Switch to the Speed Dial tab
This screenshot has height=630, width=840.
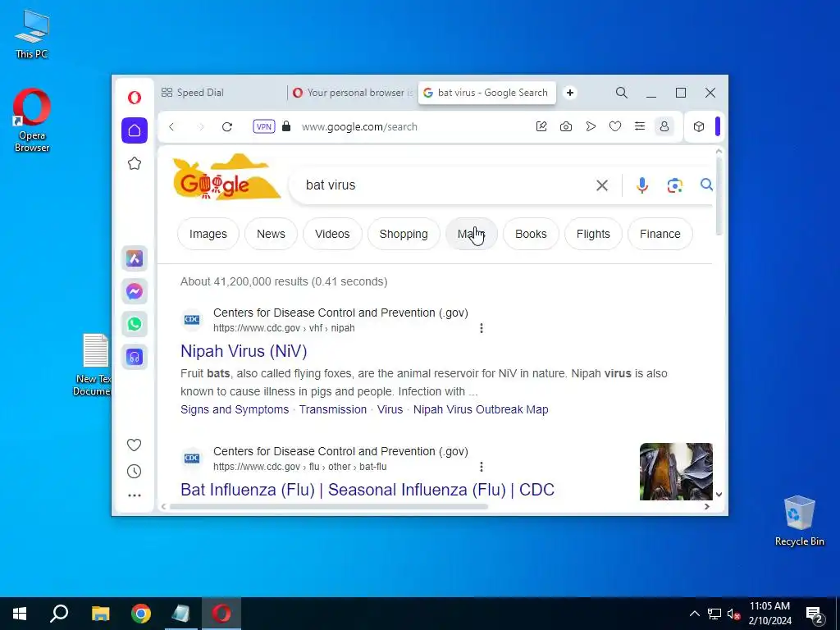[x=221, y=93]
